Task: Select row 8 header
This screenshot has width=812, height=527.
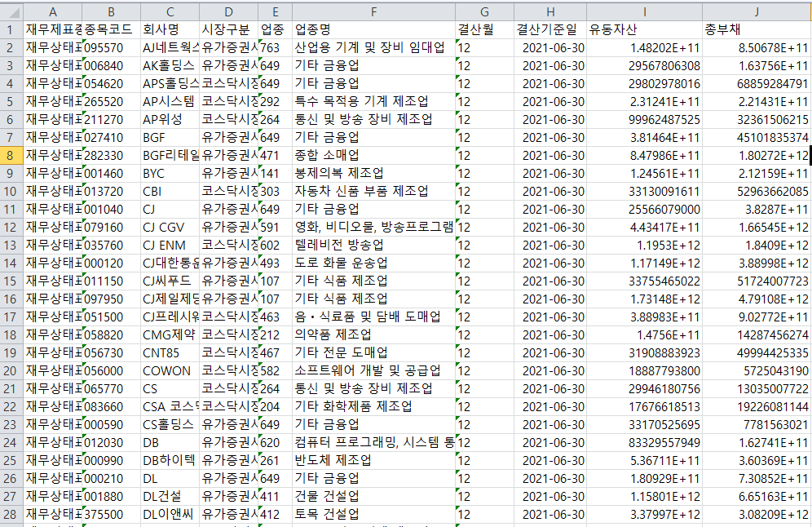Action: 11,156
